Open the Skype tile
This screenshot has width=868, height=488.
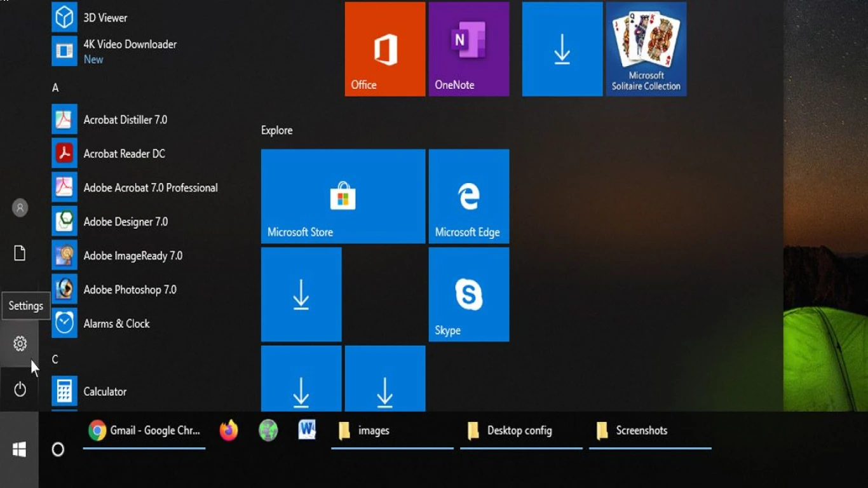469,294
